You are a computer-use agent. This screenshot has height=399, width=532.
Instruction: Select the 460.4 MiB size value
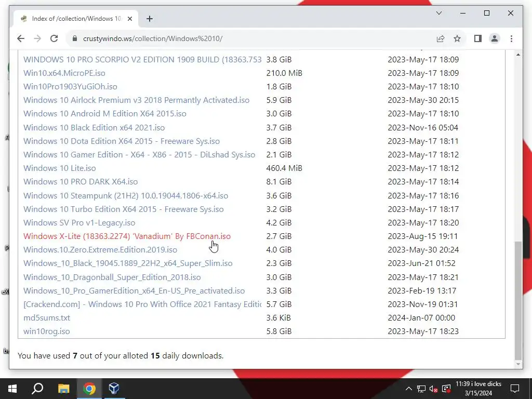[x=284, y=168]
